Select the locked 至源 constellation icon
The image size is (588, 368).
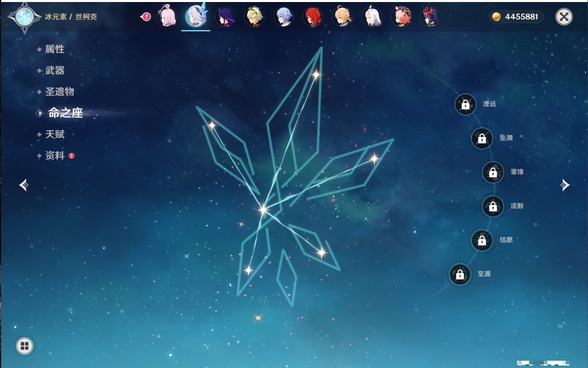coord(460,274)
